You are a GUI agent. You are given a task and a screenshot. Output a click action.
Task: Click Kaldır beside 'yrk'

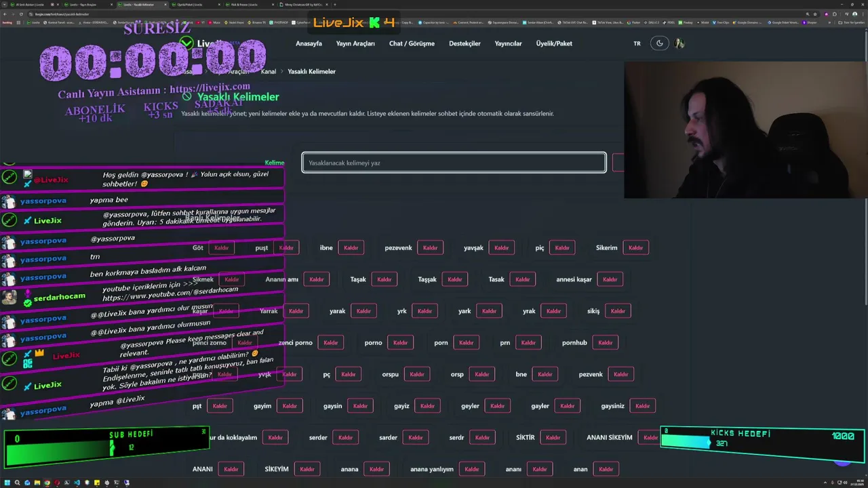click(425, 311)
